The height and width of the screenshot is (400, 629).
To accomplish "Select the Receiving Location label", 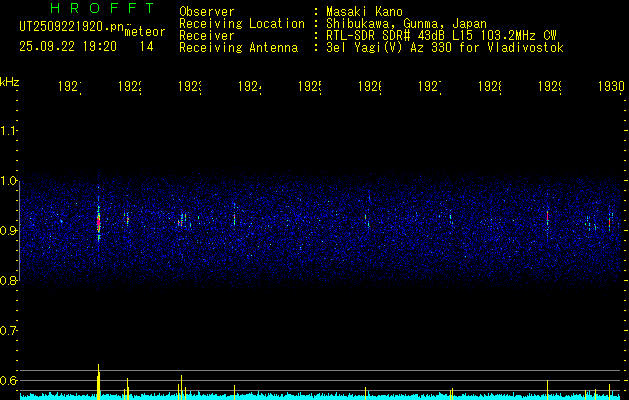I will click(x=242, y=24).
